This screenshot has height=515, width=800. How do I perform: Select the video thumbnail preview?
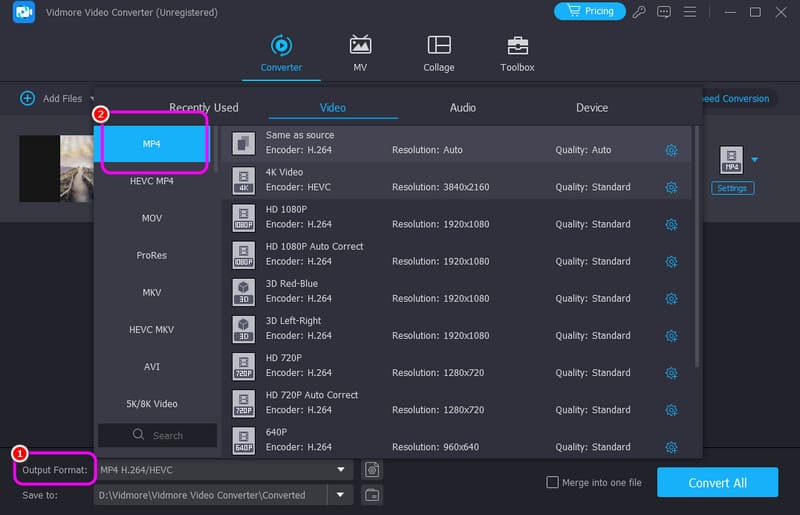pos(57,168)
